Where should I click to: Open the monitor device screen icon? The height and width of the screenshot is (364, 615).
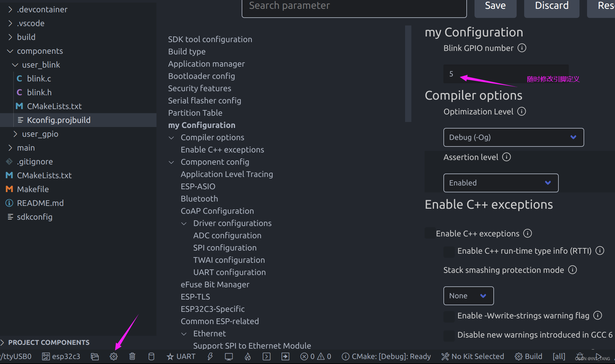(x=229, y=356)
